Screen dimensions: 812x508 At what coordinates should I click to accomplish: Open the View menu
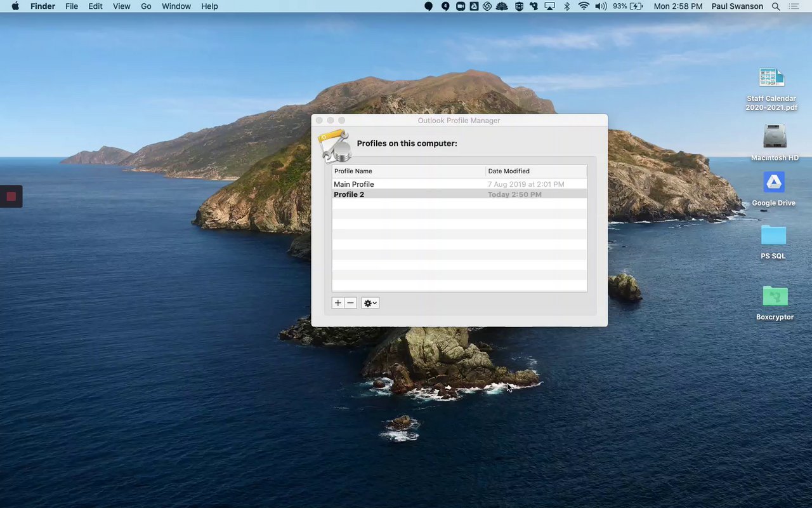[x=121, y=6]
